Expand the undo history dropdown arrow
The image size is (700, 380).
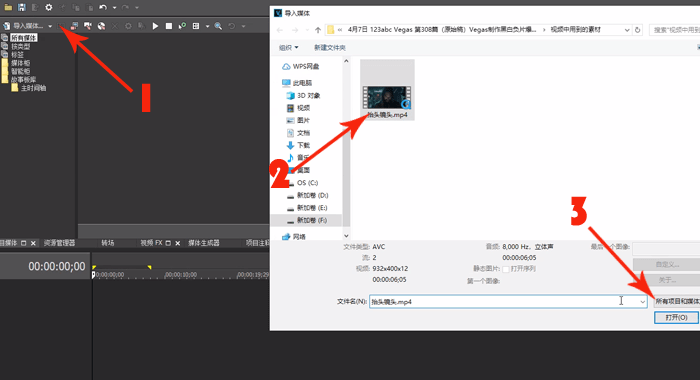click(114, 8)
